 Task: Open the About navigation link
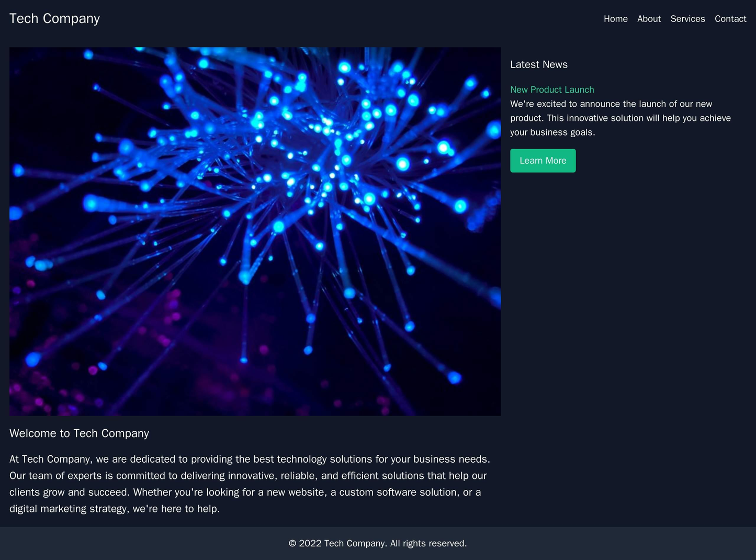pos(649,19)
